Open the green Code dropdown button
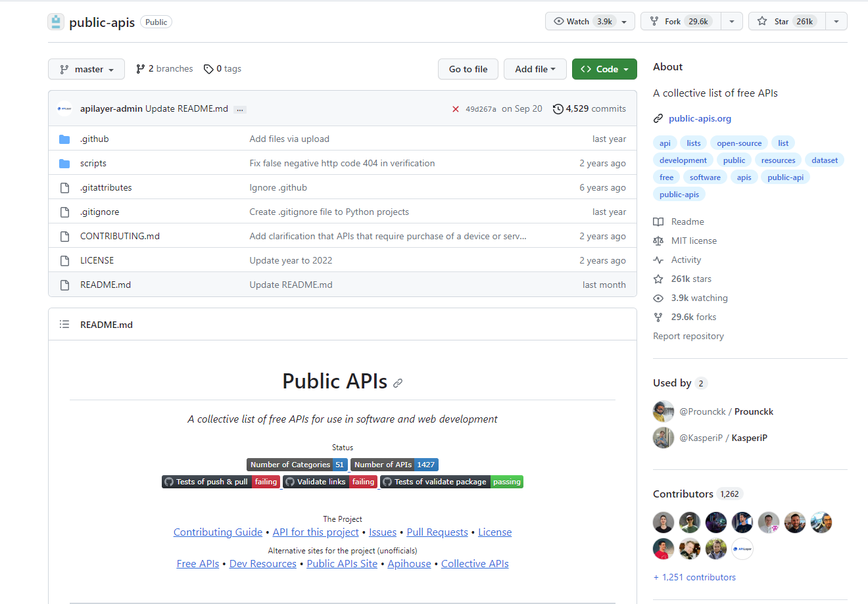This screenshot has height=604, width=868. [604, 69]
